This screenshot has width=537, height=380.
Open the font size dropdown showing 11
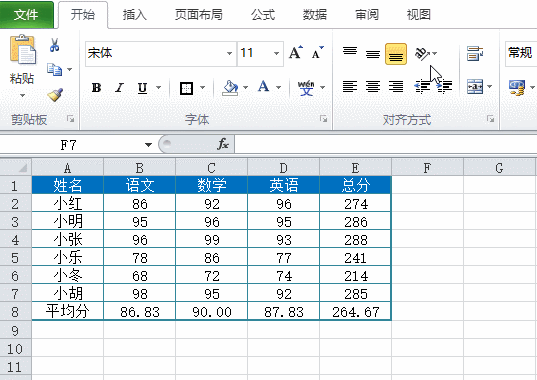pyautogui.click(x=276, y=53)
